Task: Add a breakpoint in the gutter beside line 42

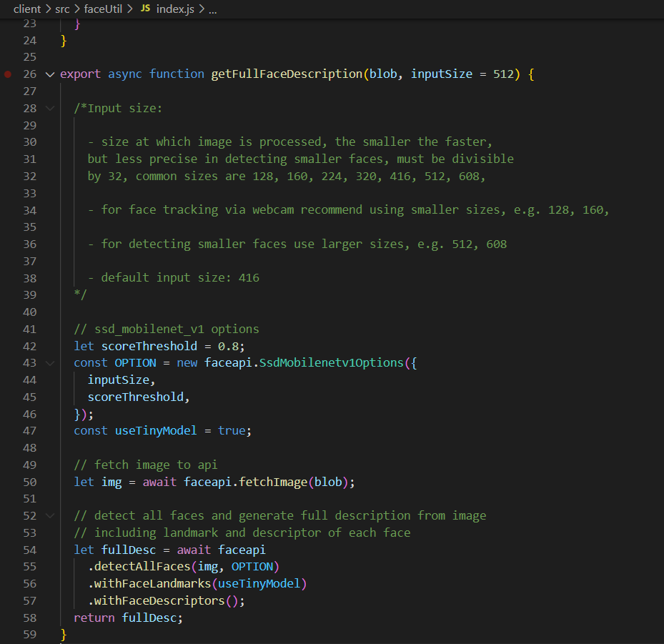Action: (x=7, y=345)
